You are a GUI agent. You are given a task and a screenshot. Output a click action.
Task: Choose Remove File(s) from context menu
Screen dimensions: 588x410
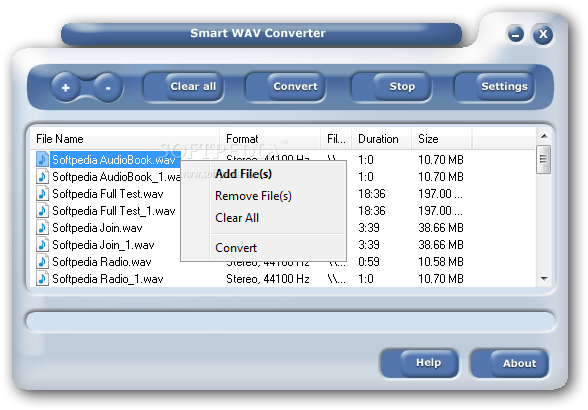pos(263,196)
